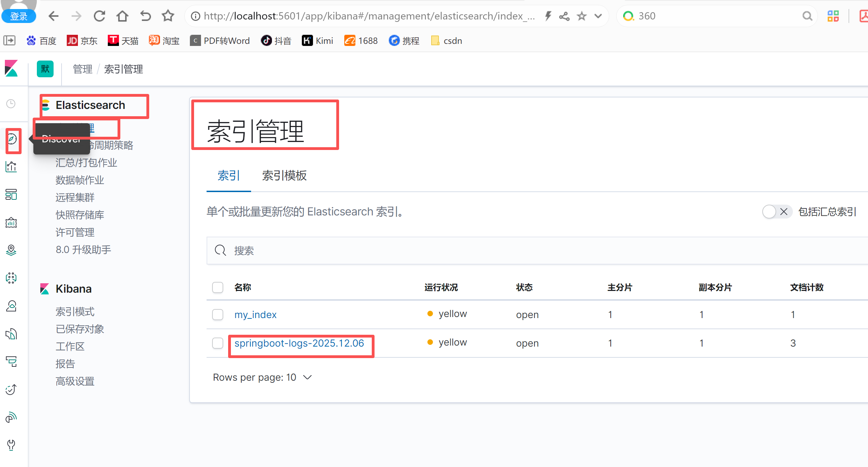The height and width of the screenshot is (467, 868).
Task: Open Discover from the sidebar compass icon
Action: (12, 139)
